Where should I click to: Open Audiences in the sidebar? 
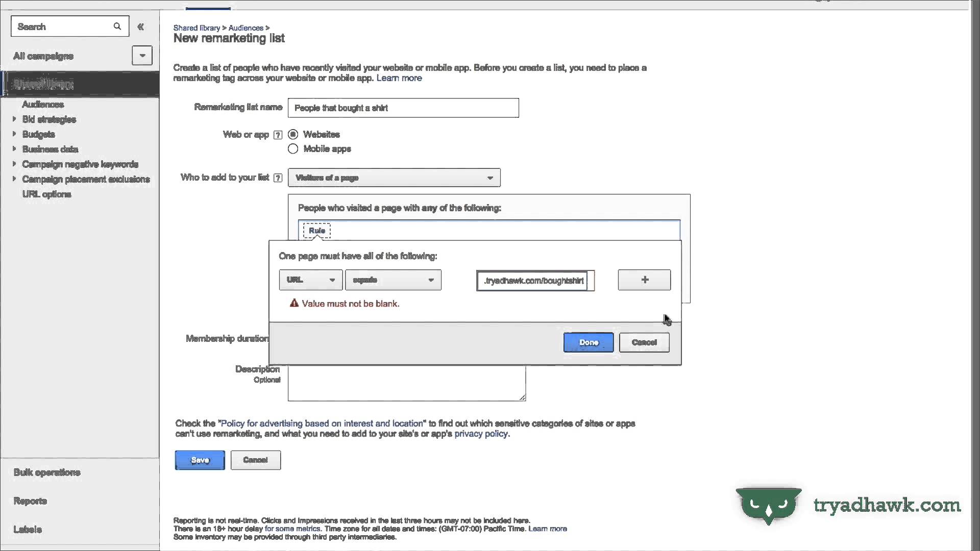(43, 105)
